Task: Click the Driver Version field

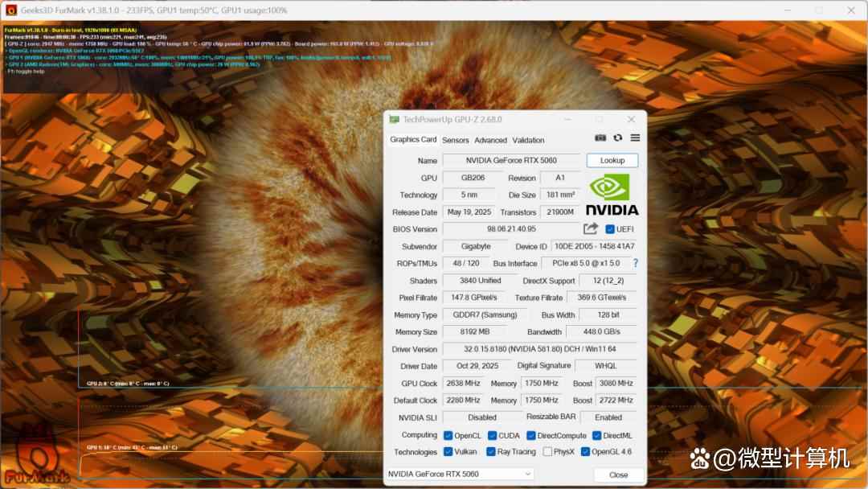Action: point(540,349)
